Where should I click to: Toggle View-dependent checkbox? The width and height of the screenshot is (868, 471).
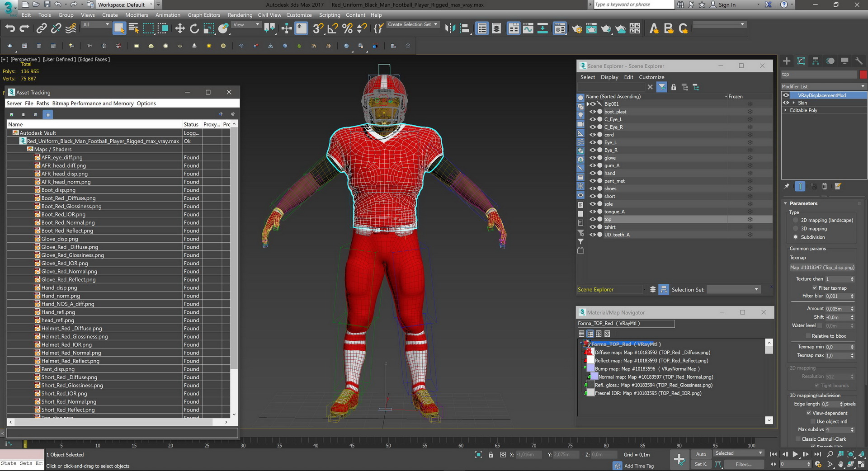click(809, 413)
